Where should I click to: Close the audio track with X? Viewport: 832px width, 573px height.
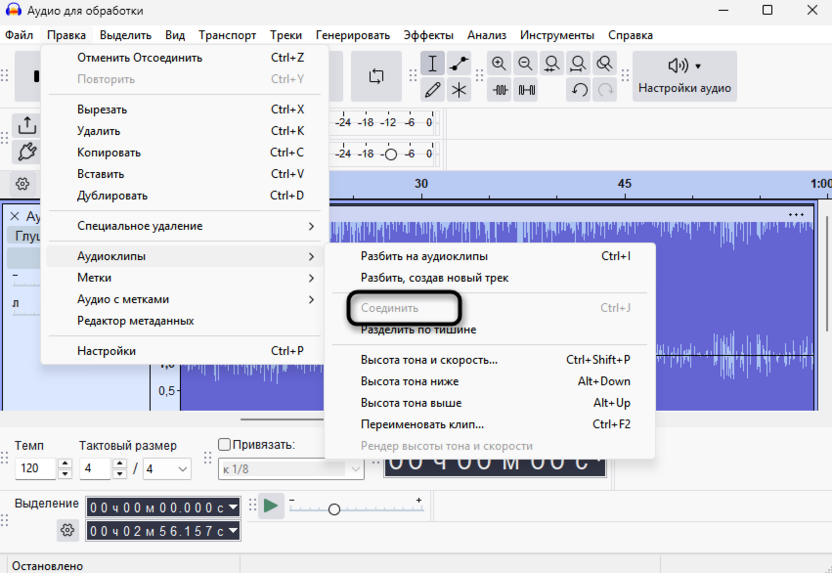tap(15, 216)
